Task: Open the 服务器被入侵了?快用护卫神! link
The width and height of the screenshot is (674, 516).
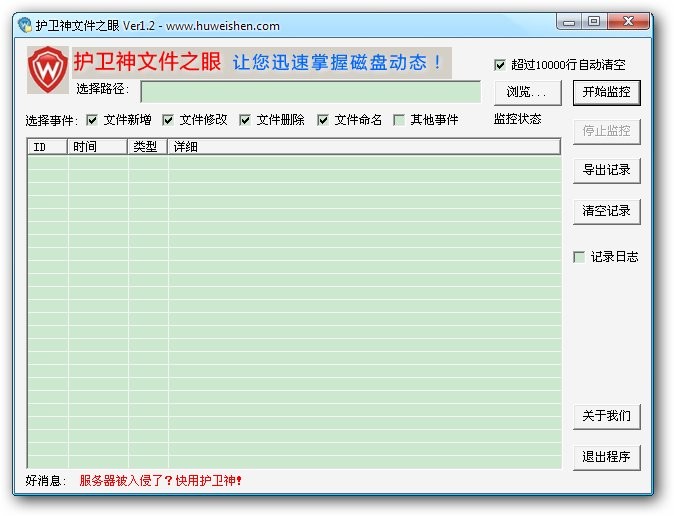Action: (x=160, y=480)
